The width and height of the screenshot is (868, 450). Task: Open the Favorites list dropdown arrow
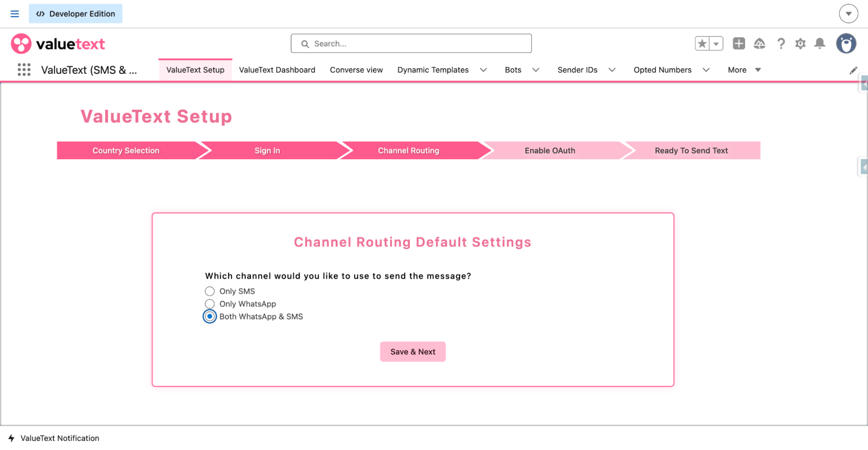click(x=716, y=43)
